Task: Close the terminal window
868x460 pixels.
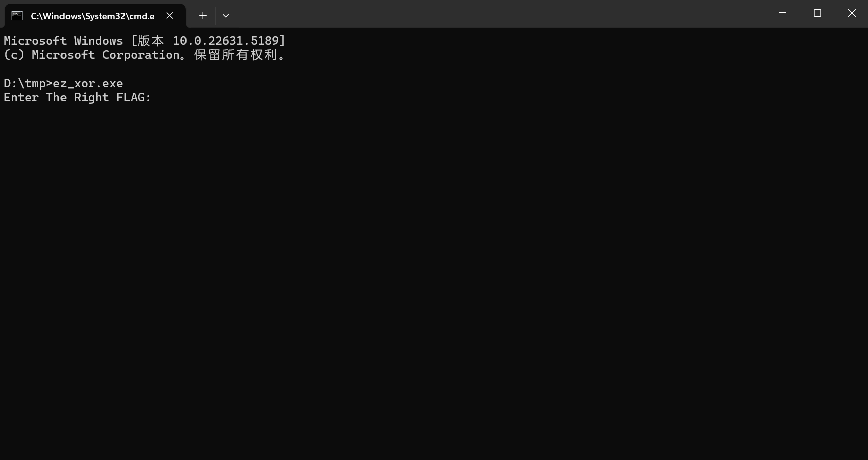Action: click(x=852, y=13)
